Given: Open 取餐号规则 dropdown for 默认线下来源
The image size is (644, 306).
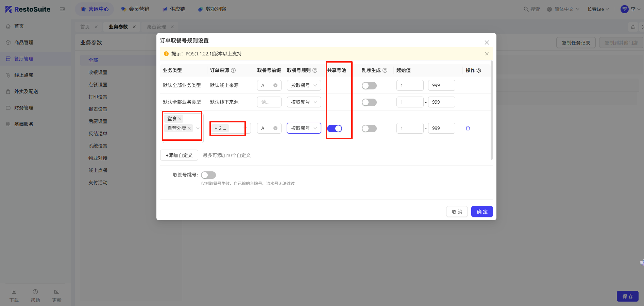Looking at the screenshot, I should point(304,102).
